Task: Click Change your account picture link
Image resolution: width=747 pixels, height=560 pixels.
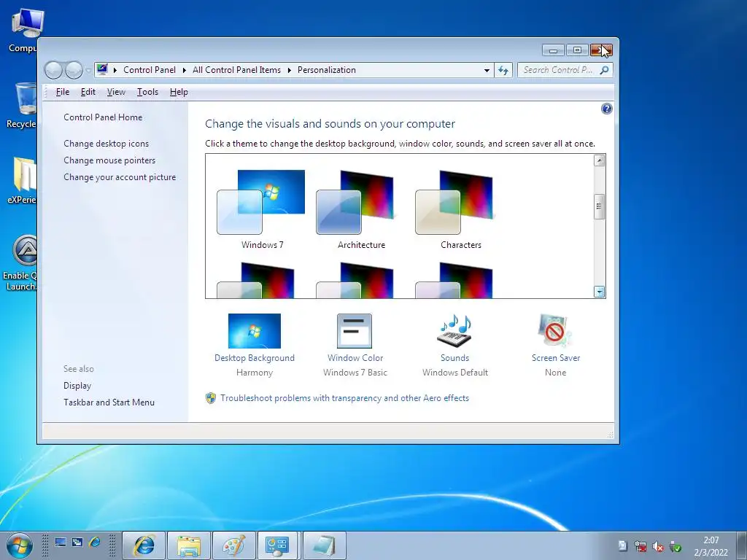Action: [x=120, y=177]
